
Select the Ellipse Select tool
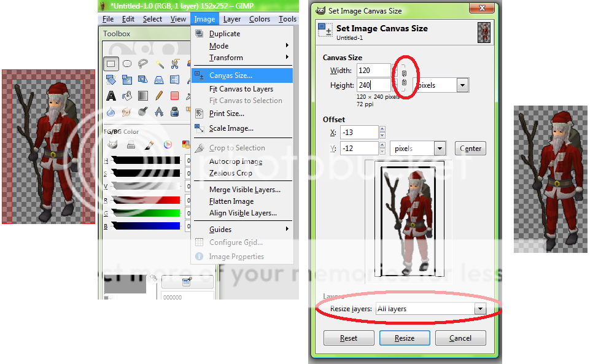click(x=127, y=63)
